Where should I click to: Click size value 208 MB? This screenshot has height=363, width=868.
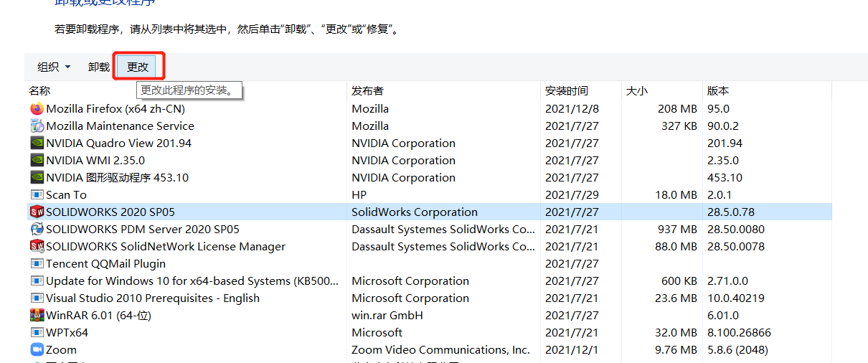tap(677, 109)
